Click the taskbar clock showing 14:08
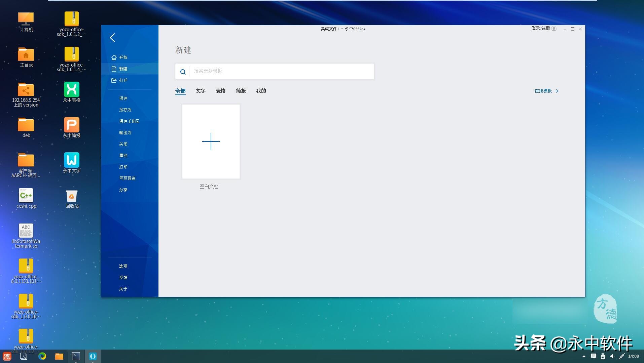This screenshot has width=644, height=363. coord(634,356)
